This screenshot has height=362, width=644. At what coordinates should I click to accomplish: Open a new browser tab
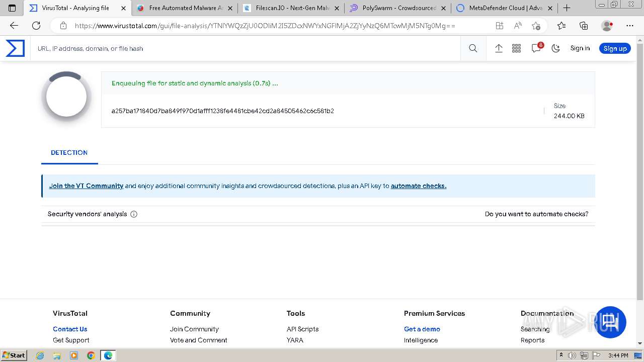[567, 8]
